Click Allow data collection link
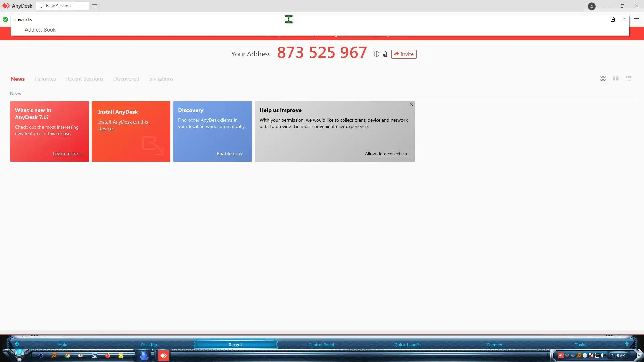This screenshot has height=362, width=644. pyautogui.click(x=387, y=154)
